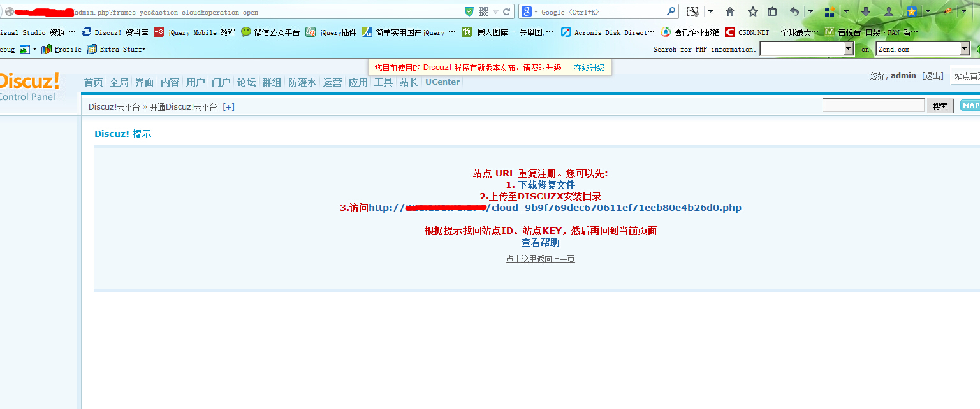
Task: Open the 门户 admin menu
Action: 221,82
